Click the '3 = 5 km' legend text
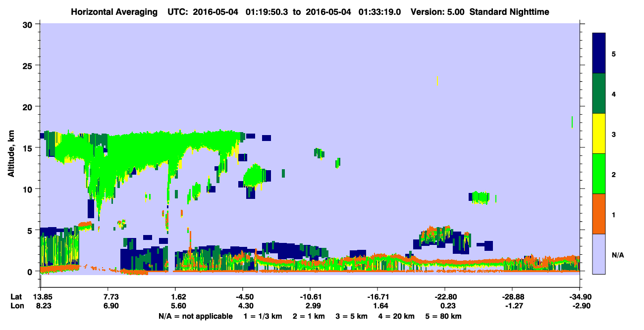 click(351, 316)
